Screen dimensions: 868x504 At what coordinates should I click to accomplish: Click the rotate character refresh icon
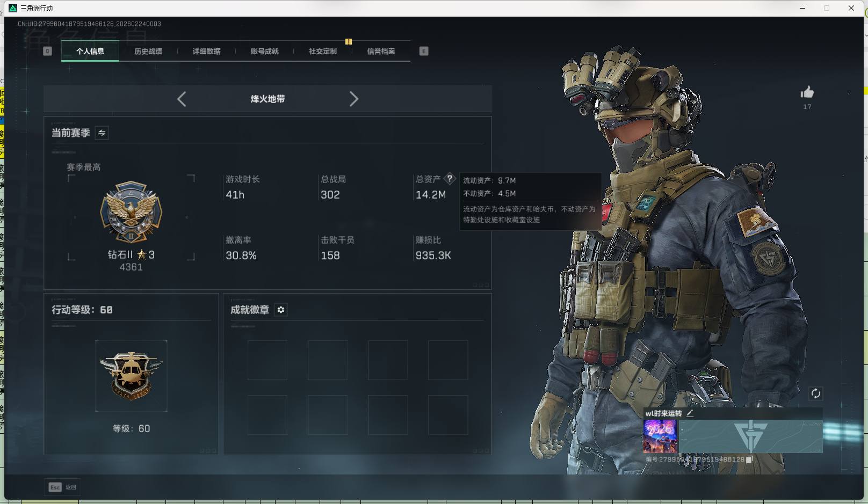815,393
